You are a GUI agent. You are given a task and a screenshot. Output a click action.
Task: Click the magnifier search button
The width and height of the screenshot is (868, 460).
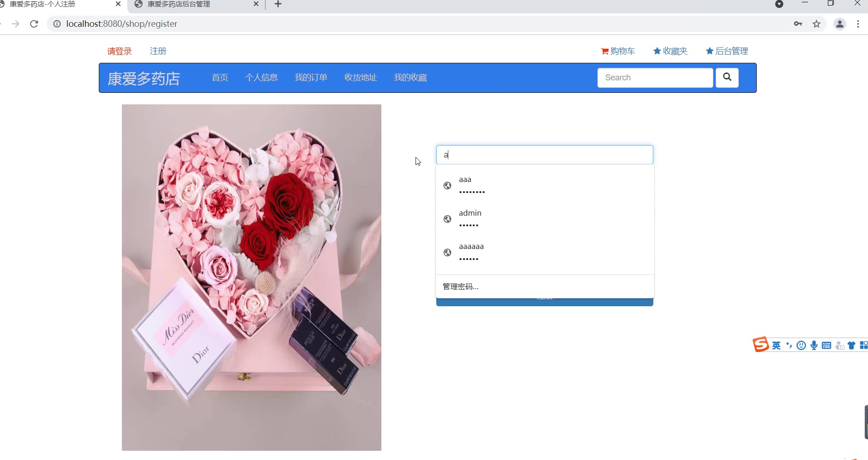pyautogui.click(x=727, y=78)
